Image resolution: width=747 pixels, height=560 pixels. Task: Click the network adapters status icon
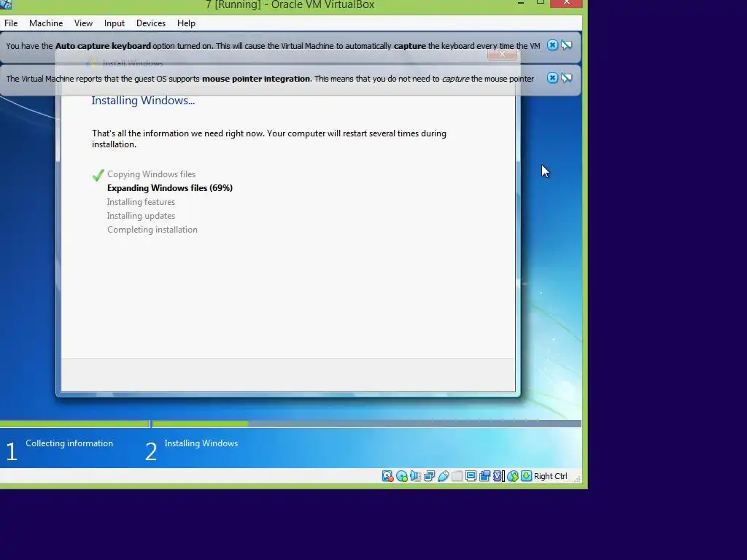click(x=429, y=476)
